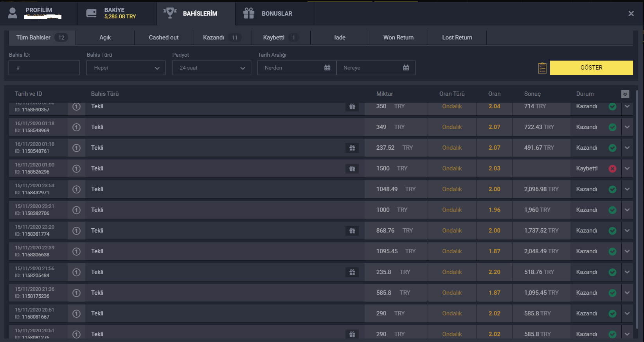Expand bet ID 1158306638 details
This screenshot has height=342, width=644.
[x=627, y=251]
